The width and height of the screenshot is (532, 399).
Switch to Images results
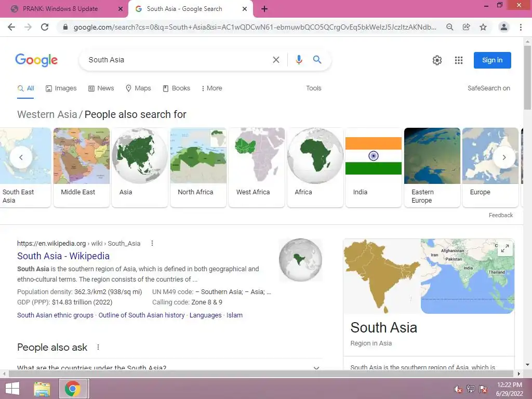coord(61,88)
